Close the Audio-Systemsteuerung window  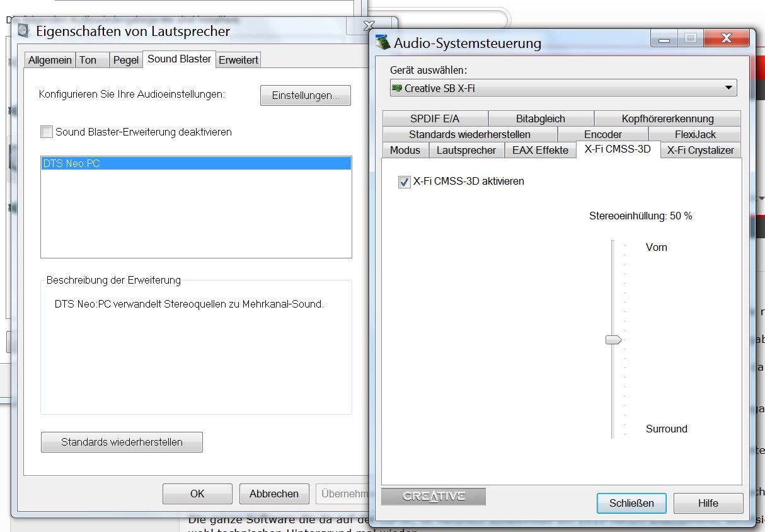[x=727, y=39]
